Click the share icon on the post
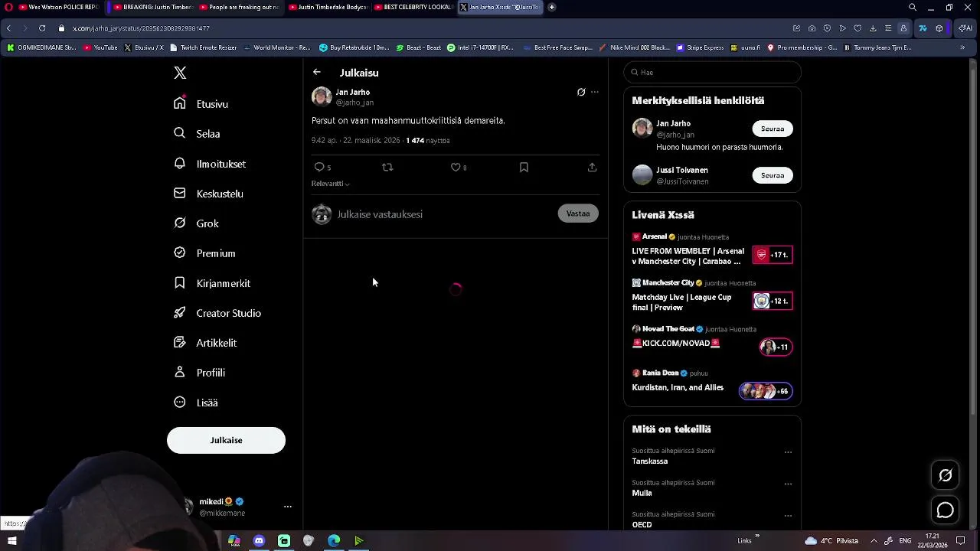The image size is (980, 551). (x=592, y=167)
